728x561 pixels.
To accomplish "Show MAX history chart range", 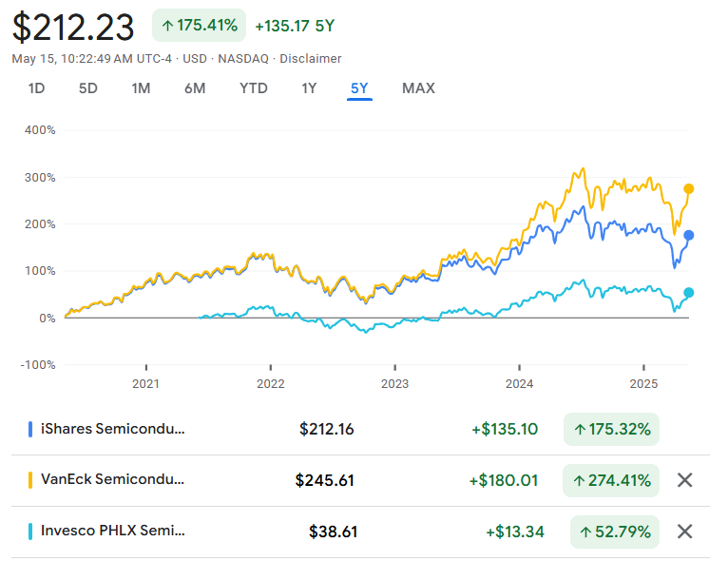I will point(418,88).
